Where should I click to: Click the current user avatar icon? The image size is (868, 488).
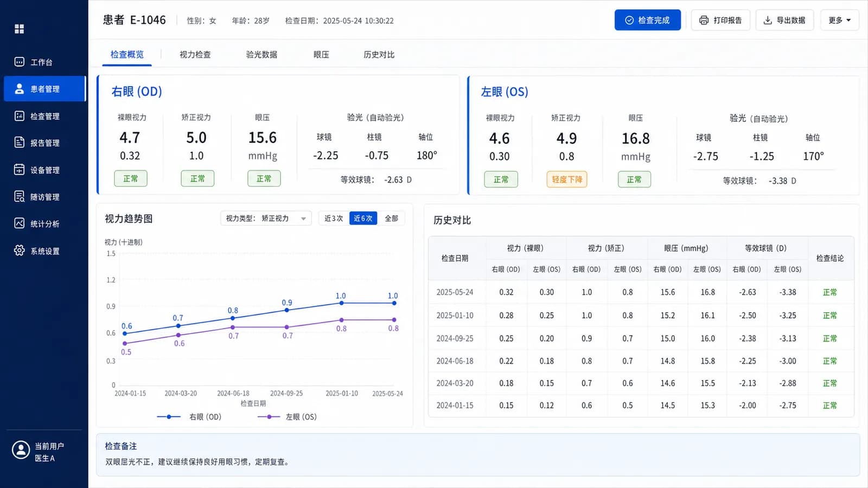[21, 450]
